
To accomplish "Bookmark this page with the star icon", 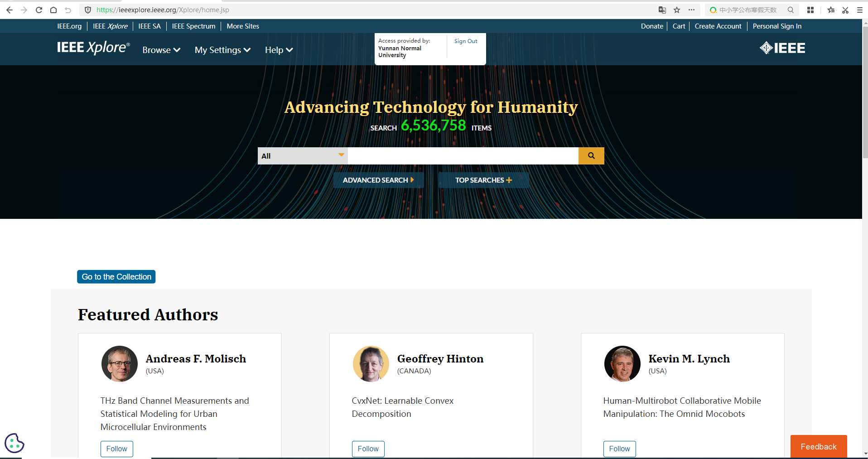I will 677,10.
